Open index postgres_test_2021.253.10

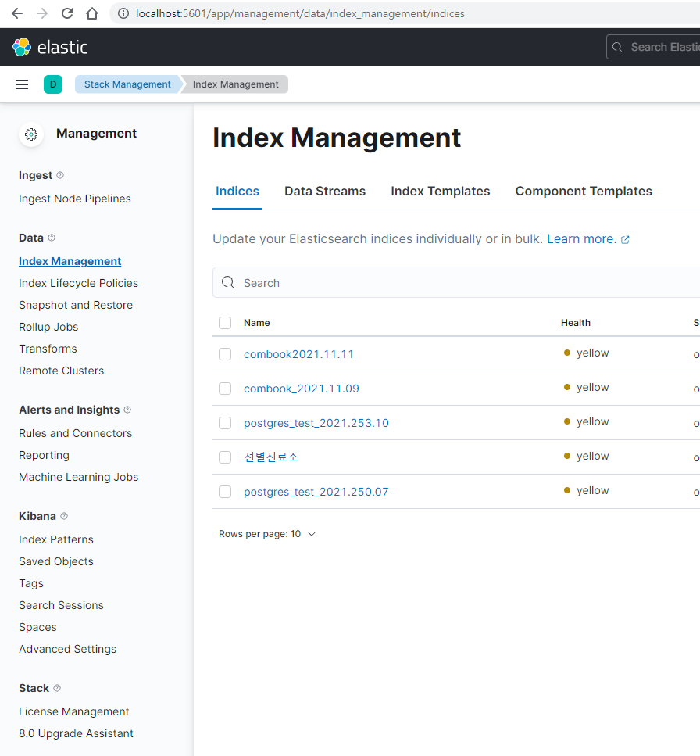tap(316, 423)
